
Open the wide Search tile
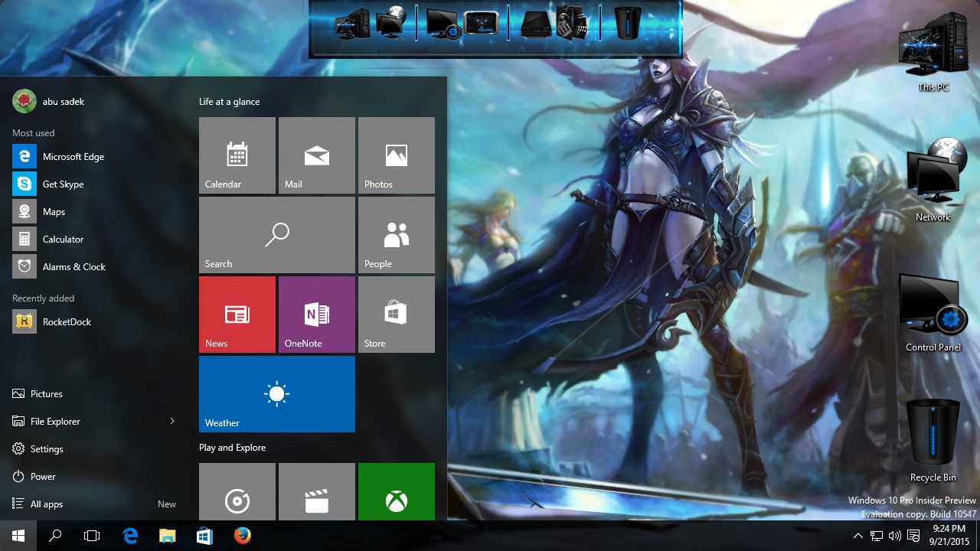click(277, 235)
